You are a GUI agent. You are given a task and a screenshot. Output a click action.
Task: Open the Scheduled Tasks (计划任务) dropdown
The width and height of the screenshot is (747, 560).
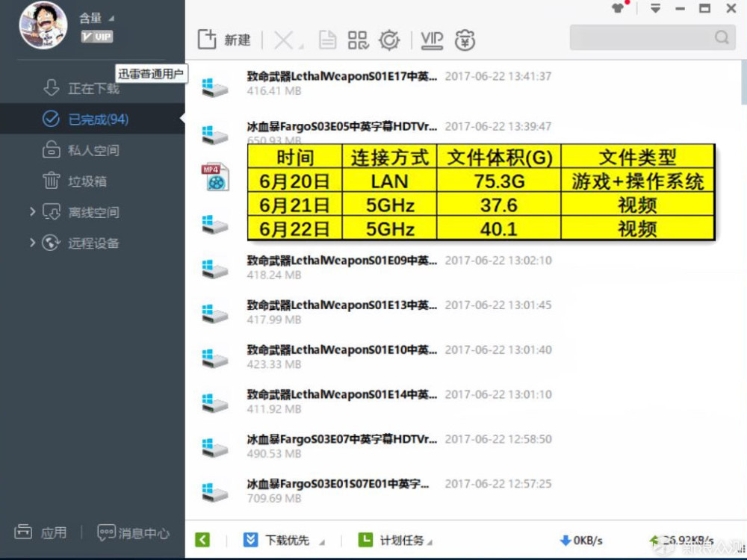395,540
